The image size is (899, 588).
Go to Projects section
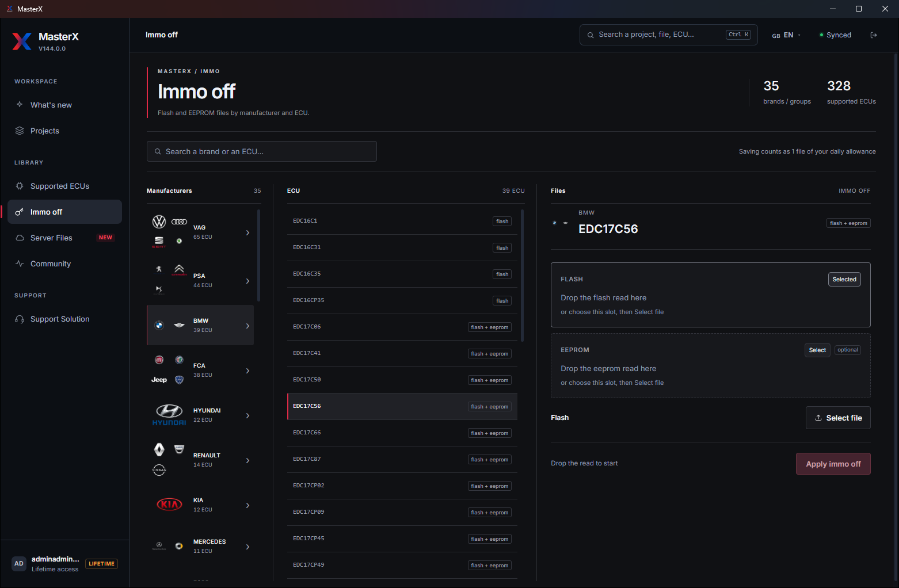[64, 131]
